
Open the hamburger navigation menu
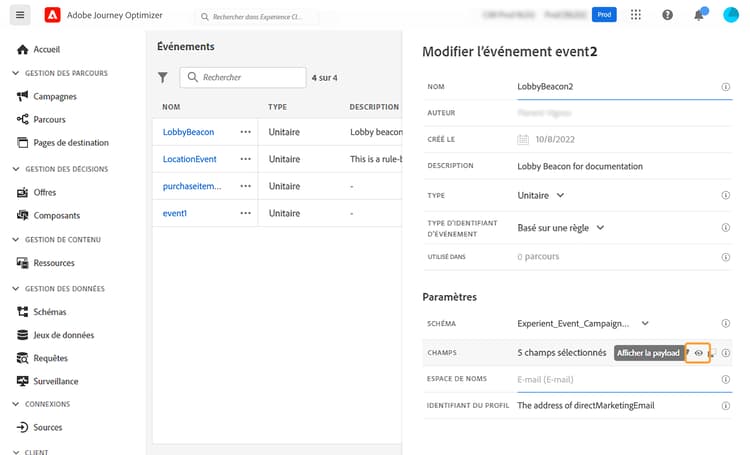[20, 15]
